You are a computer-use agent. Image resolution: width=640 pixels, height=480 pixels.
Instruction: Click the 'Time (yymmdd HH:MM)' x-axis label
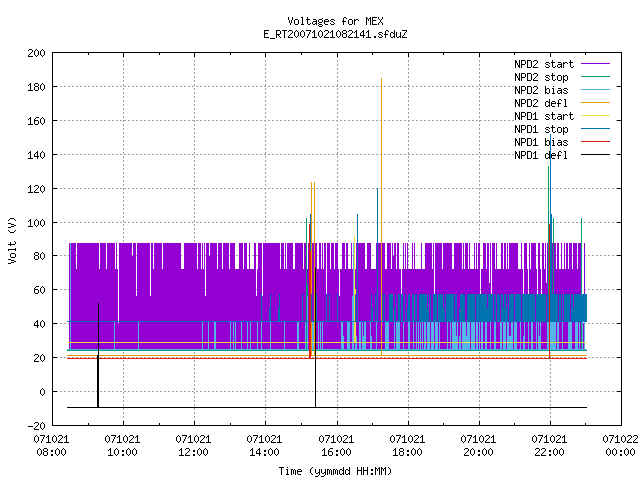(x=335, y=471)
